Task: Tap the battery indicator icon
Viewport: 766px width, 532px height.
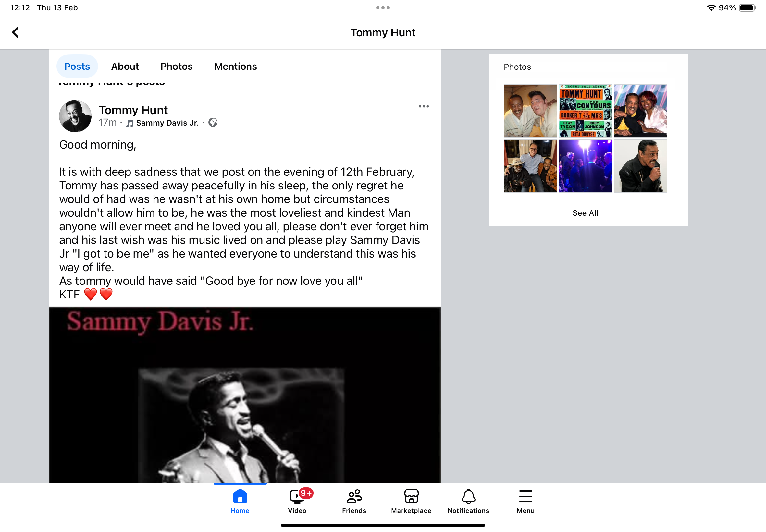Action: (x=747, y=8)
